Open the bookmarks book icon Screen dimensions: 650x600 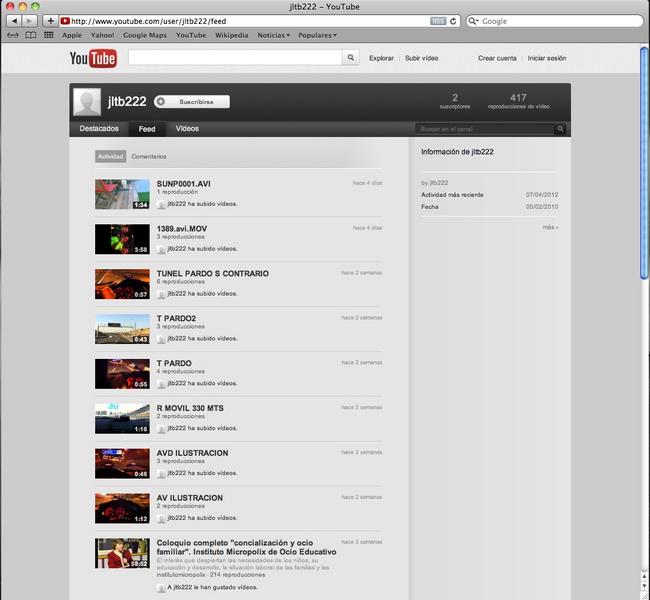click(x=31, y=35)
